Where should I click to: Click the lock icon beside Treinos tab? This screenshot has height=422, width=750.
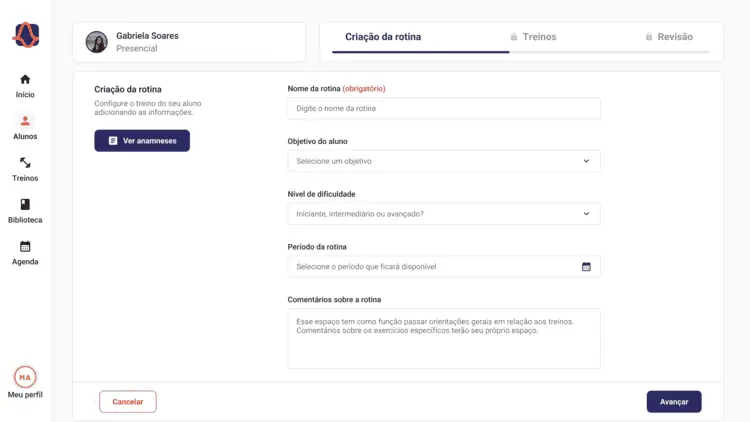tap(514, 37)
